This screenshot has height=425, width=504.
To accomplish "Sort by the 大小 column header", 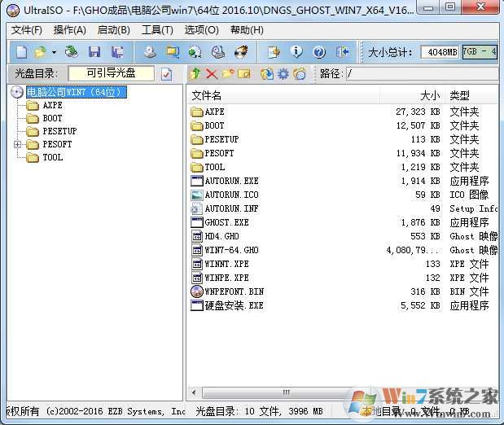I will 430,95.
